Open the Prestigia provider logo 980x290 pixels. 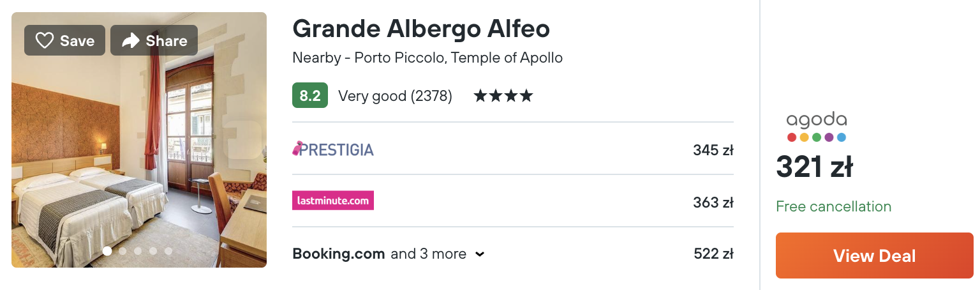pyautogui.click(x=333, y=149)
